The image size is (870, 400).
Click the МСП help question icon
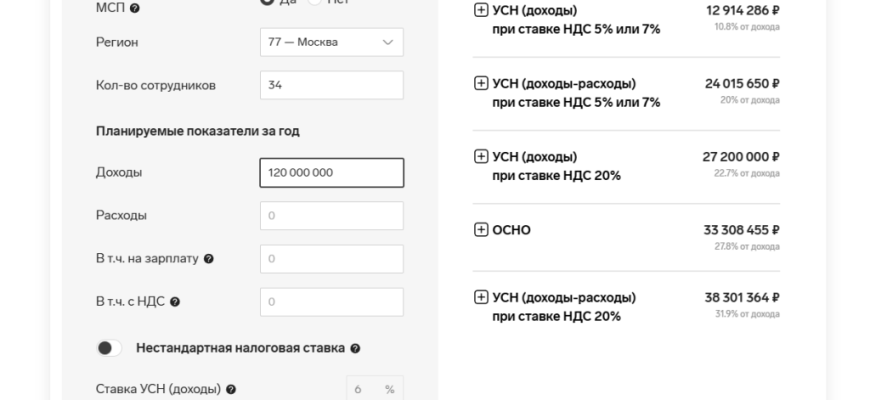[x=135, y=8]
